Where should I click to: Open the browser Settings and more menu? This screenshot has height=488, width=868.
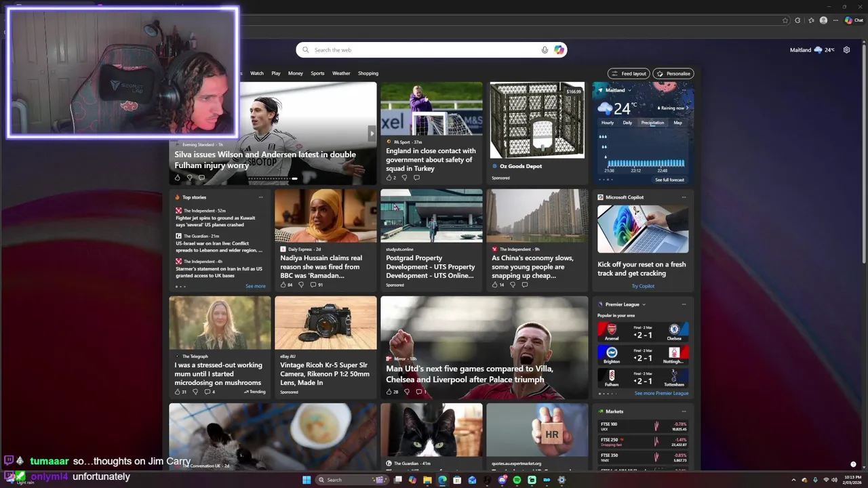click(x=835, y=20)
